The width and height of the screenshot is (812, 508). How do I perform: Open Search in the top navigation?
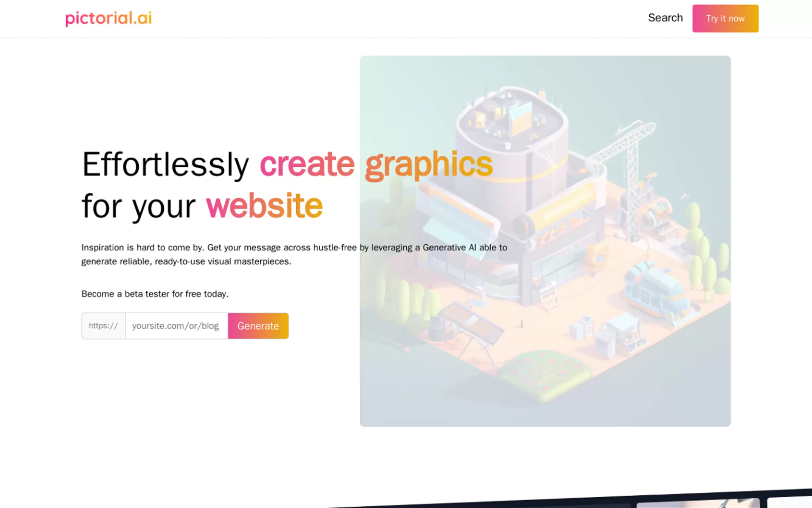click(665, 18)
